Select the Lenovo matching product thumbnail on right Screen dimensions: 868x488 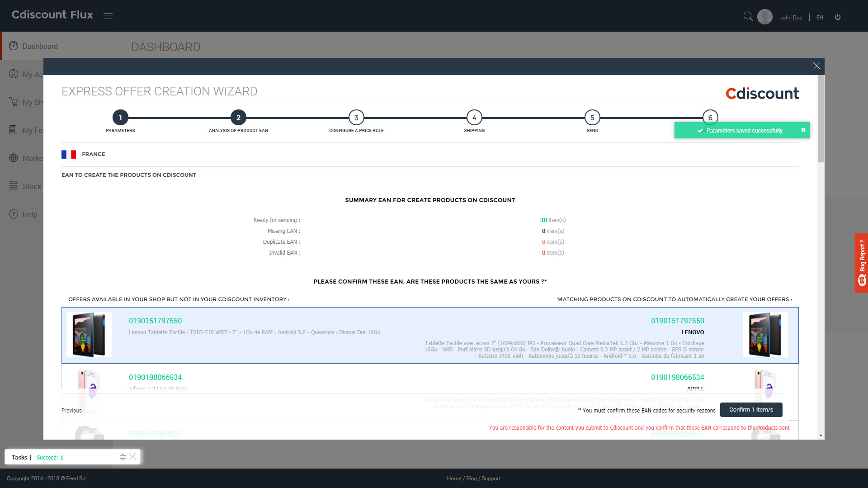tap(765, 335)
